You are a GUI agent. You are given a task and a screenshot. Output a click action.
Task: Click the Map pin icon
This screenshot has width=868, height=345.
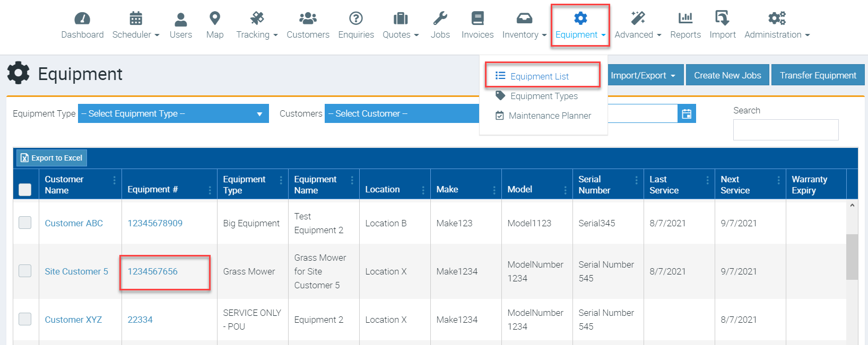point(214,19)
